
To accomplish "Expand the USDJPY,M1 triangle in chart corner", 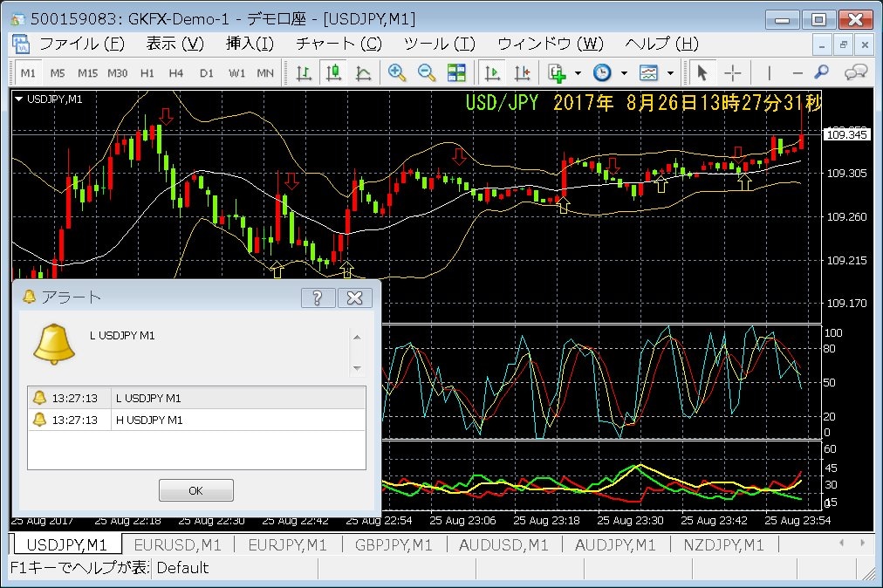I will (x=18, y=99).
